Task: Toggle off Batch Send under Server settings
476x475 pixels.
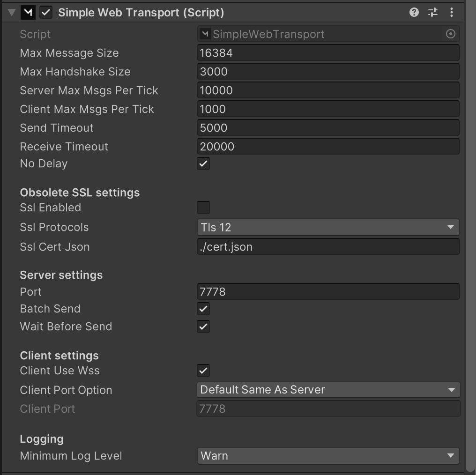Action: click(203, 309)
